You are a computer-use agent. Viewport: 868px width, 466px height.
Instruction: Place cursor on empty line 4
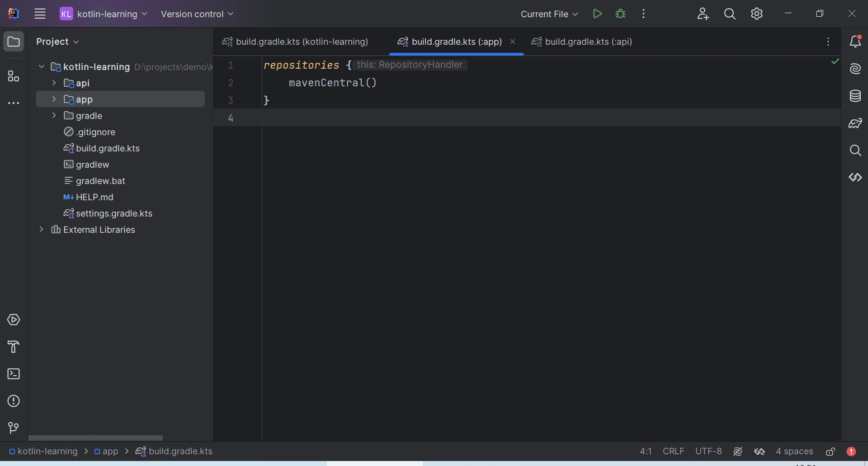coord(551,118)
